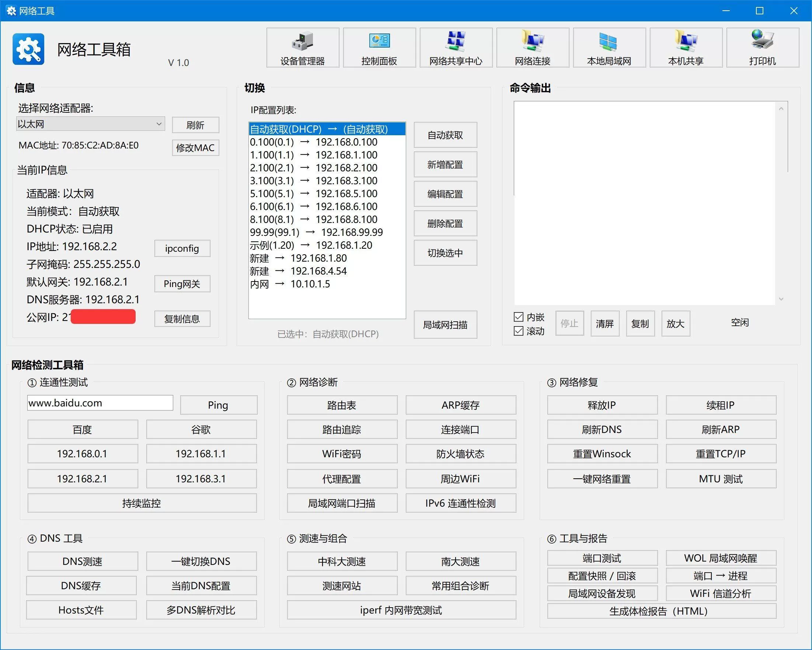812x650 pixels.
Task: Click the 复制信息 button
Action: [x=182, y=319]
